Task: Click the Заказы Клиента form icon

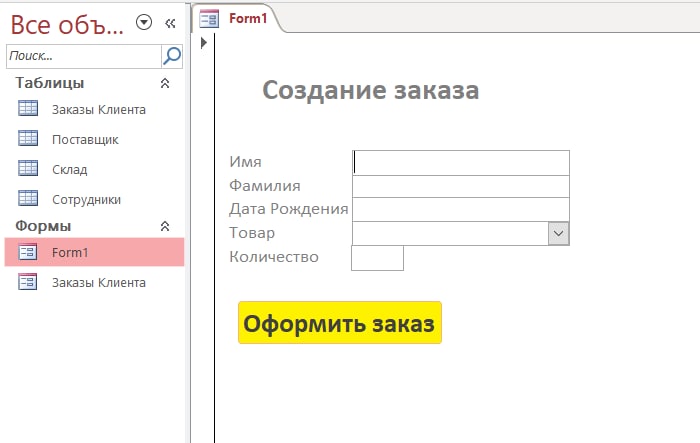Action: (28, 282)
